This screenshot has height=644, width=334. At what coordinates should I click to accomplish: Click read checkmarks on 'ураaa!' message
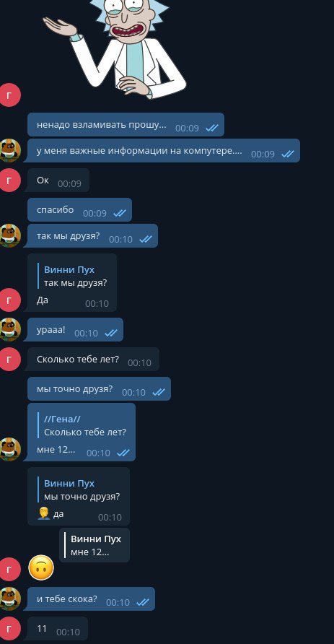(111, 333)
